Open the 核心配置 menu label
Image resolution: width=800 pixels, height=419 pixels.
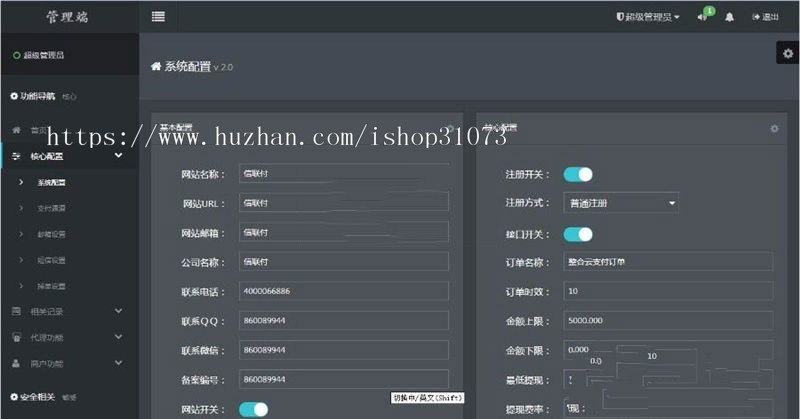pos(46,156)
